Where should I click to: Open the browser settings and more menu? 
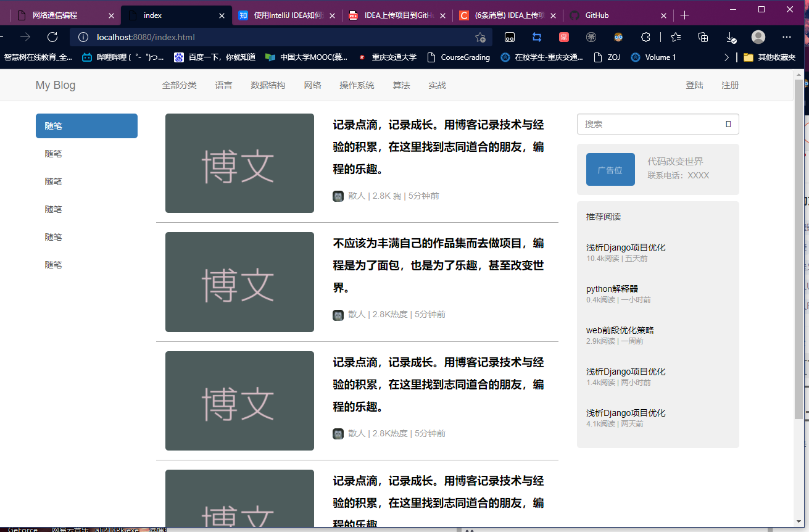point(786,37)
